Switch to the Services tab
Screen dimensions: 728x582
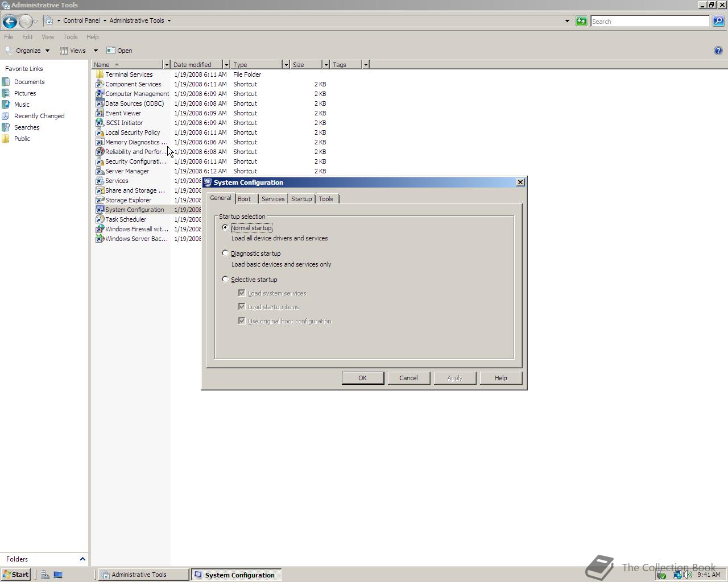(x=273, y=199)
